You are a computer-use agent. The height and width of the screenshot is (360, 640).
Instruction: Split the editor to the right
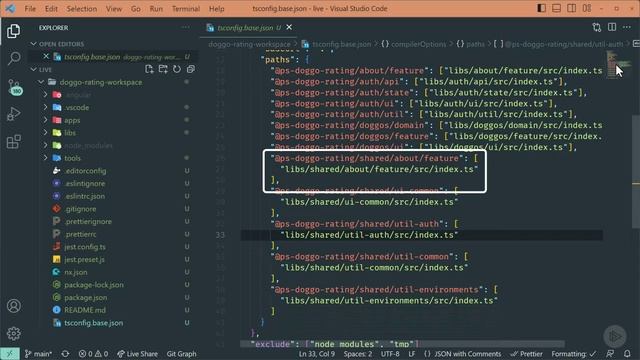click(612, 27)
